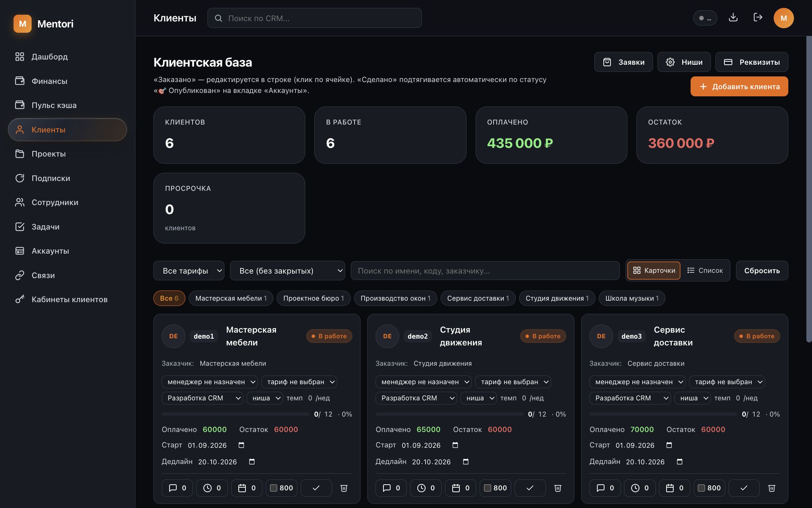This screenshot has height=508, width=812.
Task: Delete the demo1 card with the trash icon
Action: click(344, 488)
